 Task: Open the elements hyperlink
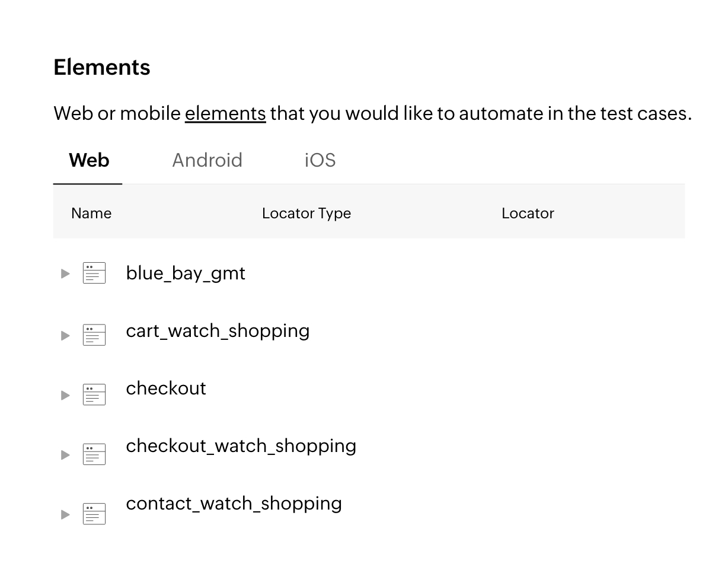pos(225,113)
